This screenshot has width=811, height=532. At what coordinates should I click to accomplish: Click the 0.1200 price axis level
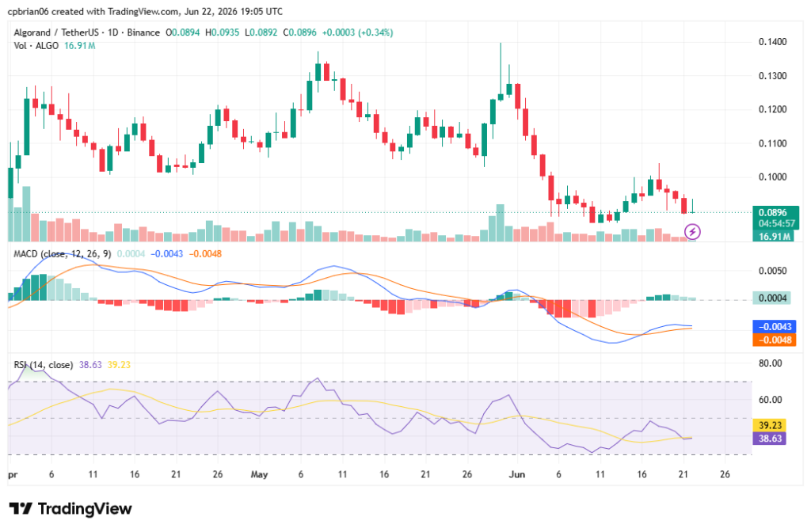tap(772, 109)
